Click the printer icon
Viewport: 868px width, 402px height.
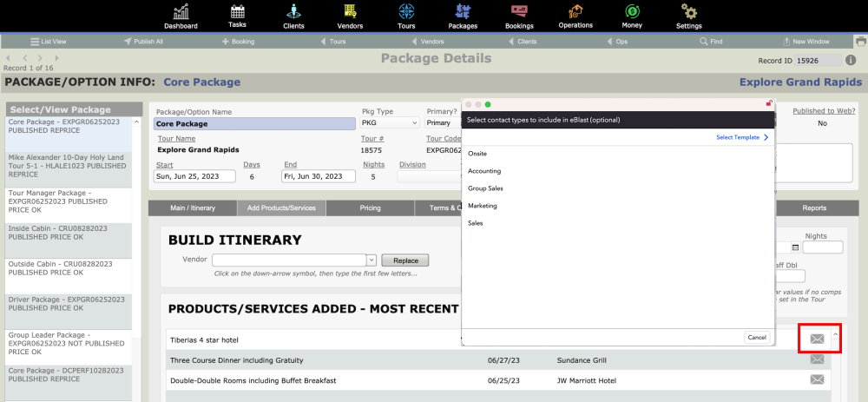[860, 42]
